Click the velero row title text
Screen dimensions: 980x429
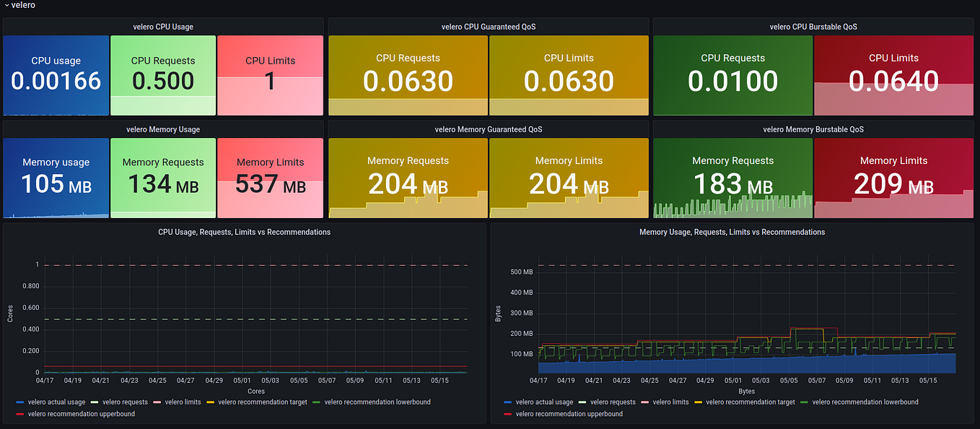22,5
